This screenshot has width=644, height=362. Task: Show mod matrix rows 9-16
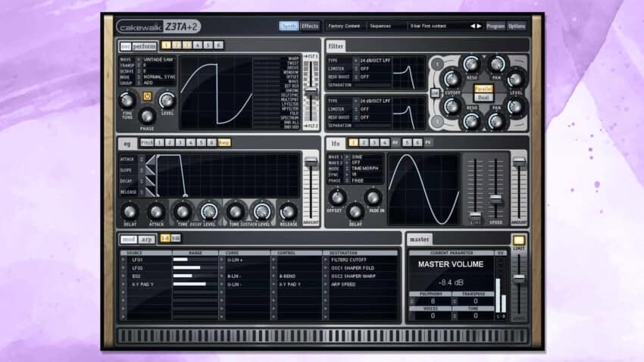(176, 239)
